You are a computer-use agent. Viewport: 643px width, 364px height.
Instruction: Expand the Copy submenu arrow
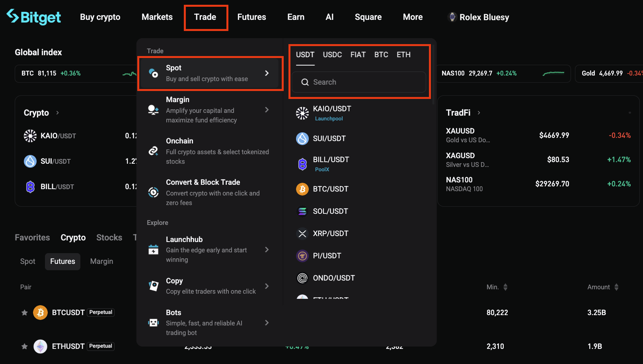pos(267,286)
